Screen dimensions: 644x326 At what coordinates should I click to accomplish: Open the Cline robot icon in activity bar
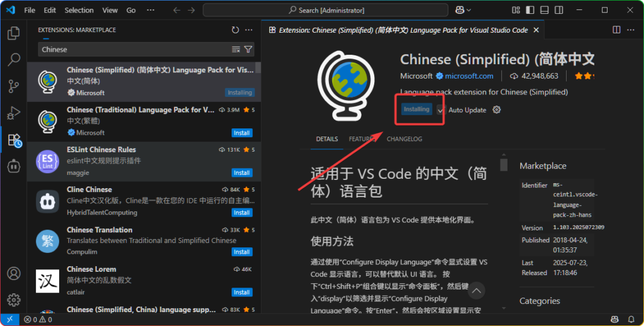[14, 166]
